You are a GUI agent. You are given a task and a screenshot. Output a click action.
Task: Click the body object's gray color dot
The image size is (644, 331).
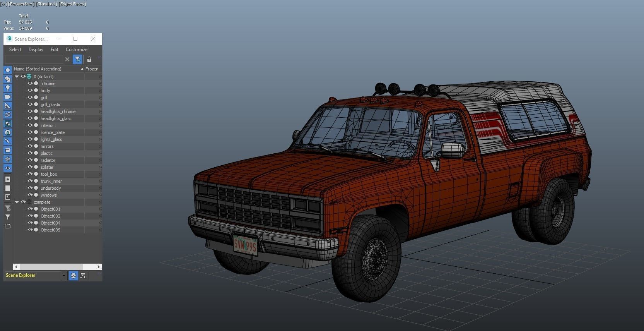pyautogui.click(x=36, y=91)
